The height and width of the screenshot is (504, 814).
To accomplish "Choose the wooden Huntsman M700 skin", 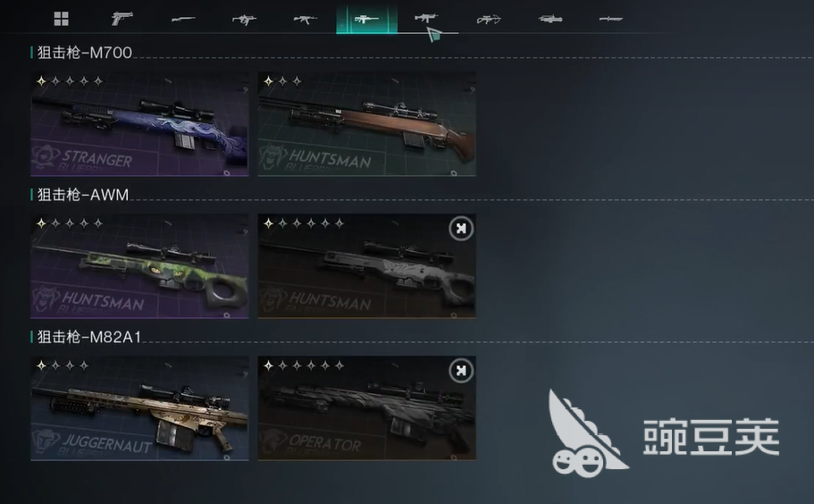I will [x=367, y=124].
